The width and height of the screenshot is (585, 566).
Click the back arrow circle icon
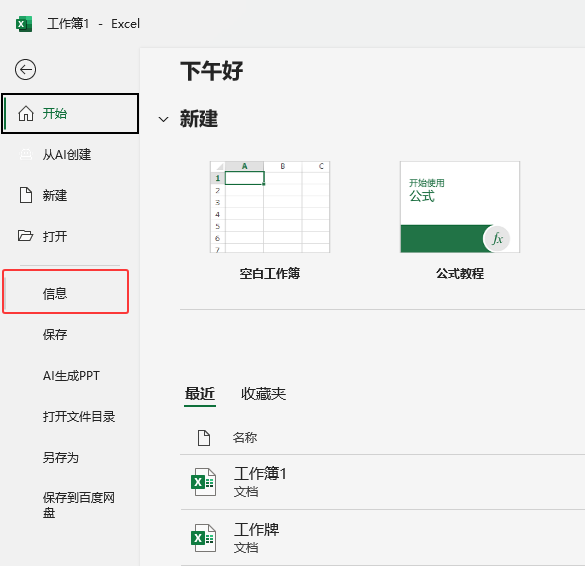(25, 70)
